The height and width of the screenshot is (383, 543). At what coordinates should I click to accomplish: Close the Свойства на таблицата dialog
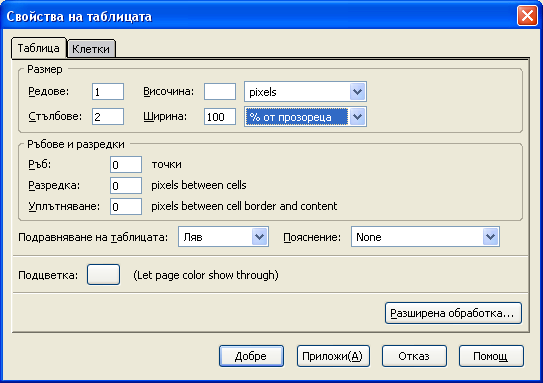click(x=527, y=16)
